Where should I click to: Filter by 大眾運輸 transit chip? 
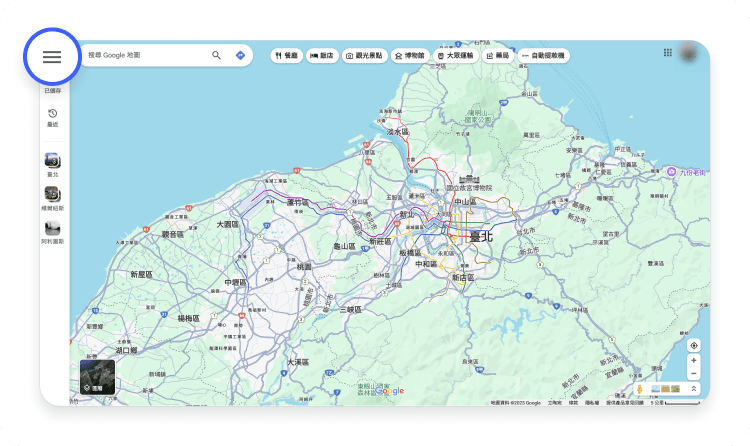[x=455, y=56]
